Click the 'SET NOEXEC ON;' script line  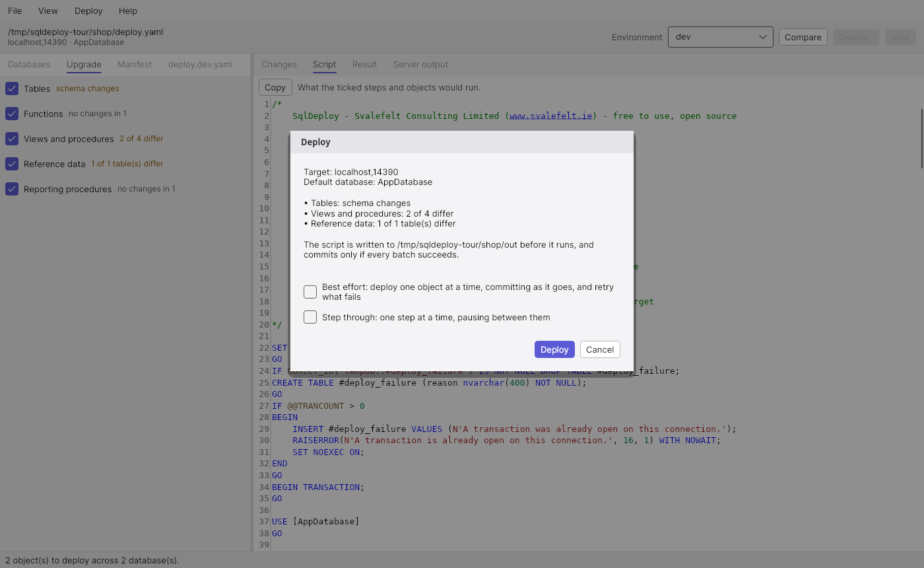tap(329, 452)
